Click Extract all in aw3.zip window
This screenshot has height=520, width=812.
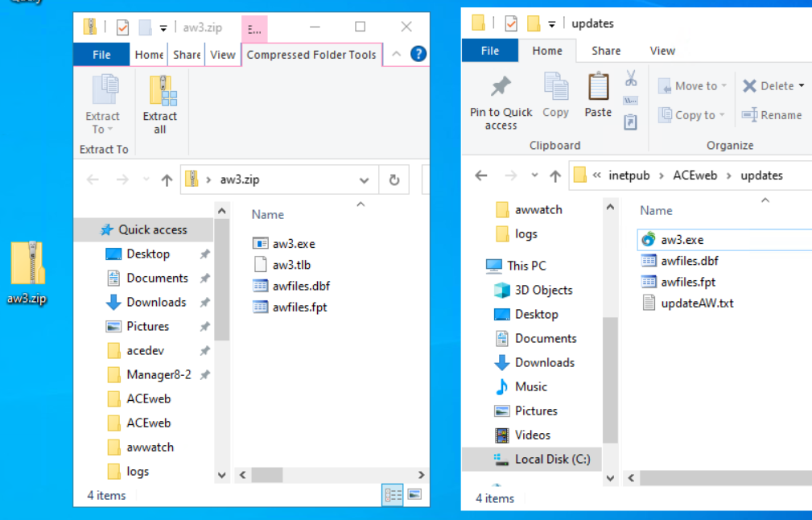(160, 105)
